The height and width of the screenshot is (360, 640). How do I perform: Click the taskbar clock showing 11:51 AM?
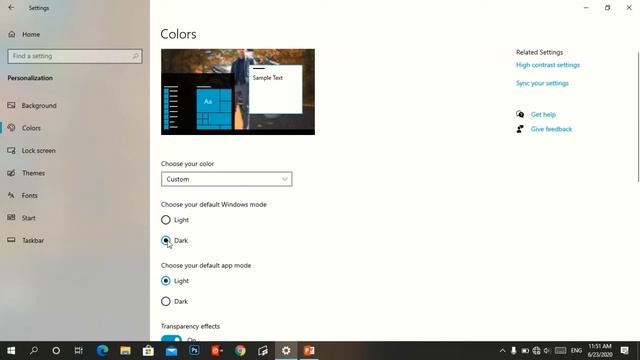[600, 351]
